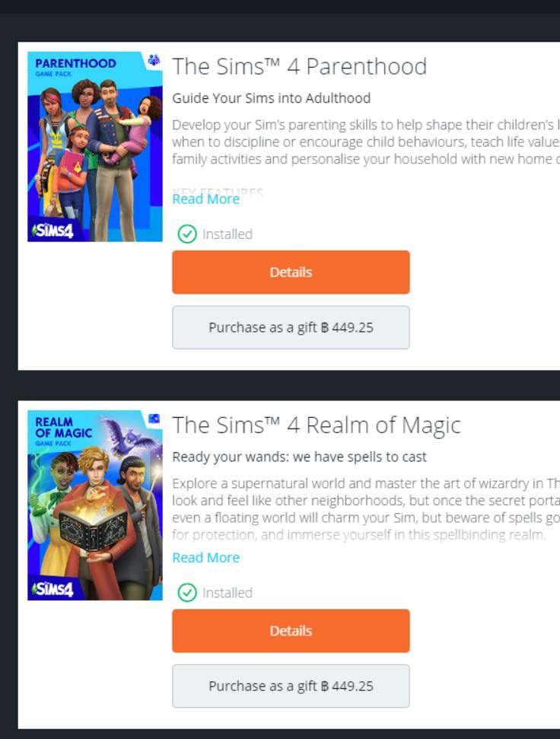Click the Parenthood installed checkmark icon
This screenshot has height=739, width=560.
(187, 234)
